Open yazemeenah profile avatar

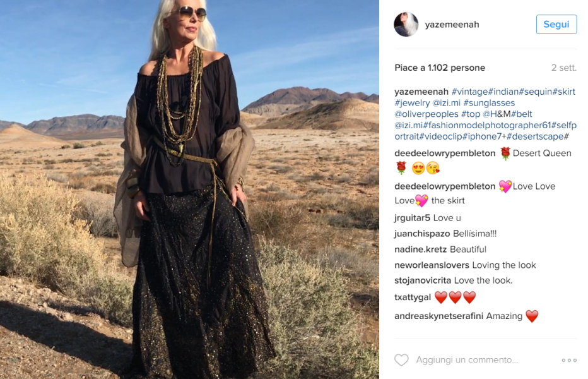tap(406, 25)
